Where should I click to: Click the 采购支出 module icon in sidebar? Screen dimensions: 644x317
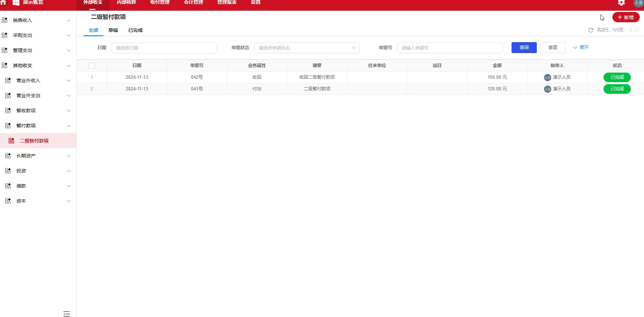(x=5, y=35)
